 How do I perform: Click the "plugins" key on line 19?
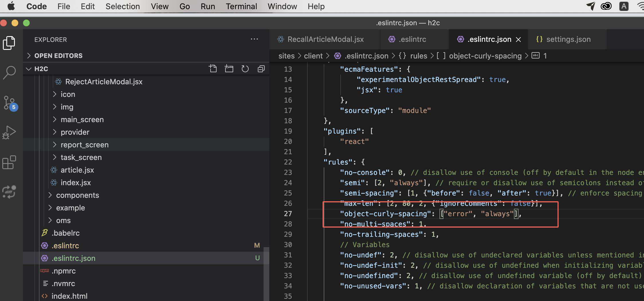point(342,131)
